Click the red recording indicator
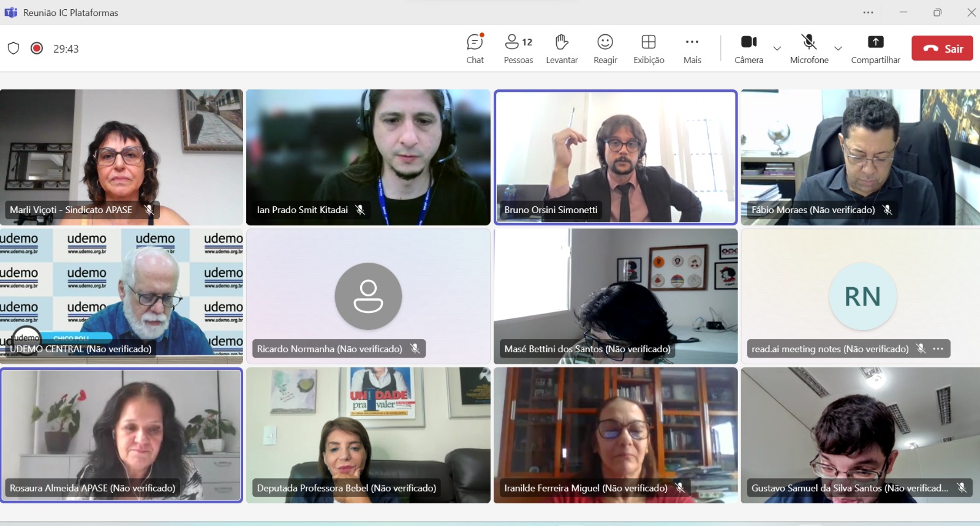This screenshot has height=526, width=980. point(37,48)
